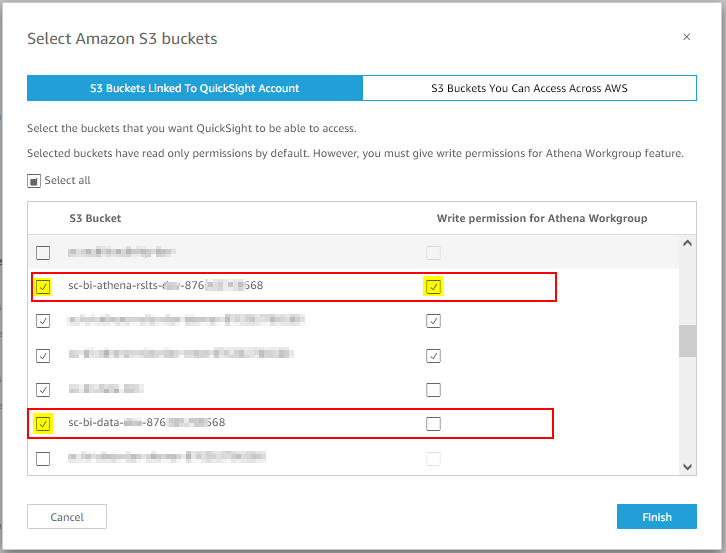Click the scroll down arrow in bucket list

tap(688, 467)
